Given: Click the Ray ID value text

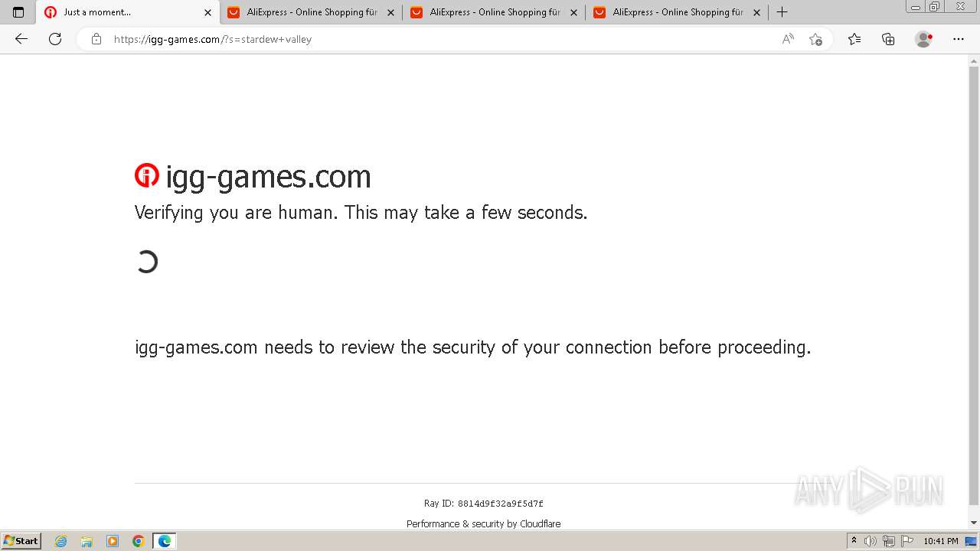Looking at the screenshot, I should click(500, 504).
